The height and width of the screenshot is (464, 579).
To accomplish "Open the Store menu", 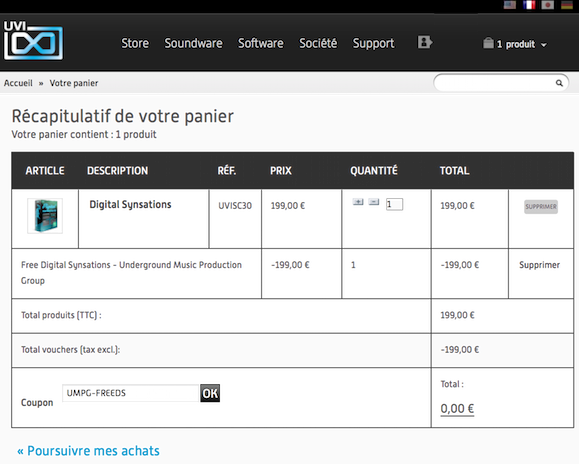I will 135,43.
